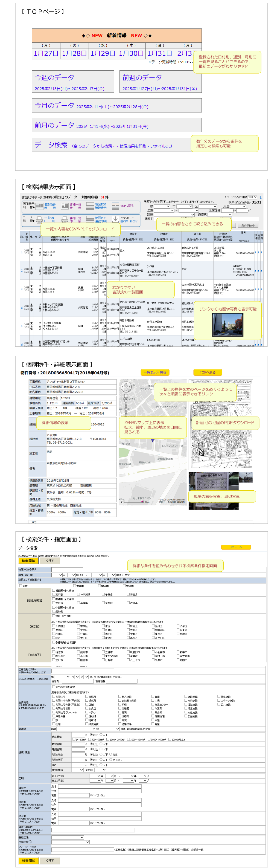Click 検索開始 button at top of form
The height and width of the screenshot is (868, 280).
tap(28, 561)
